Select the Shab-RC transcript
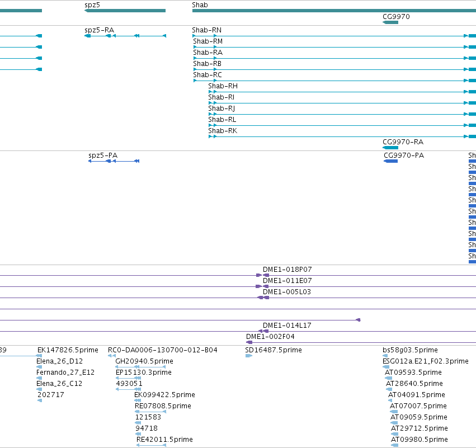 tap(208, 75)
